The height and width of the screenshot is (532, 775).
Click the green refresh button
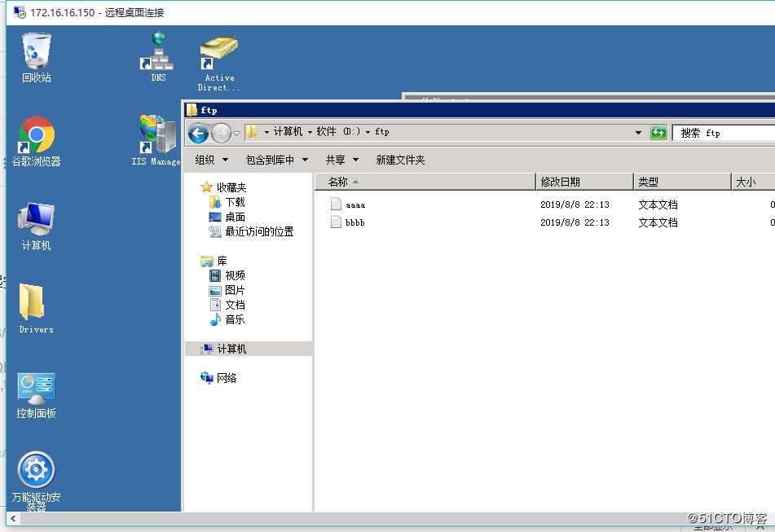click(x=658, y=132)
